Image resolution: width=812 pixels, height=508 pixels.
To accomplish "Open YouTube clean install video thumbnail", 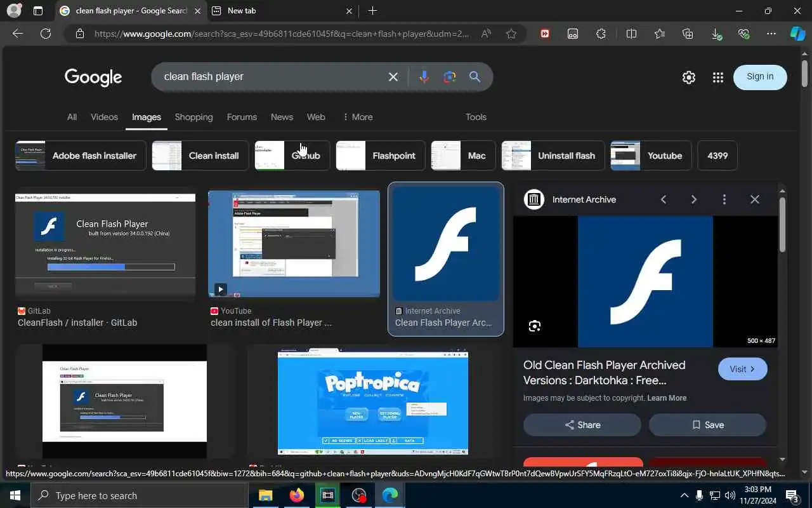I will pyautogui.click(x=294, y=244).
